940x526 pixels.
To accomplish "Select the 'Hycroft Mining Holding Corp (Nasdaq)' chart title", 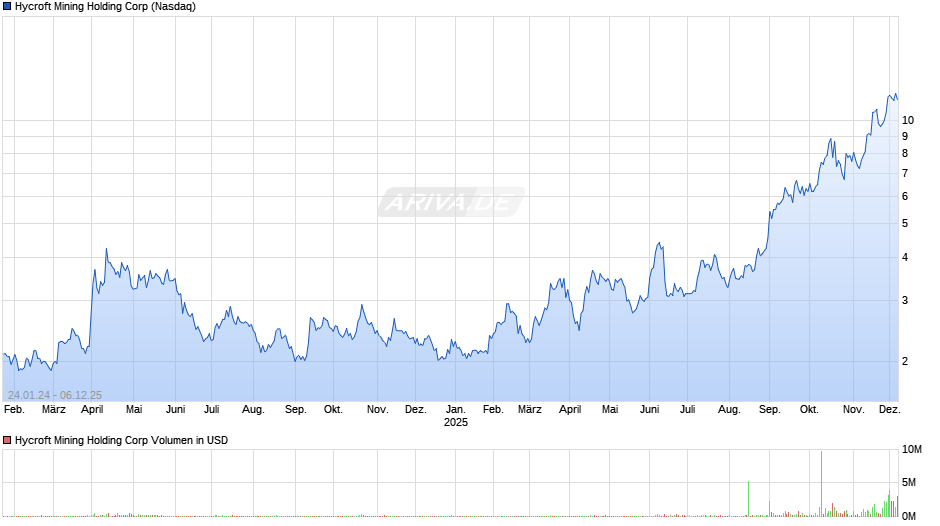I will coord(106,7).
